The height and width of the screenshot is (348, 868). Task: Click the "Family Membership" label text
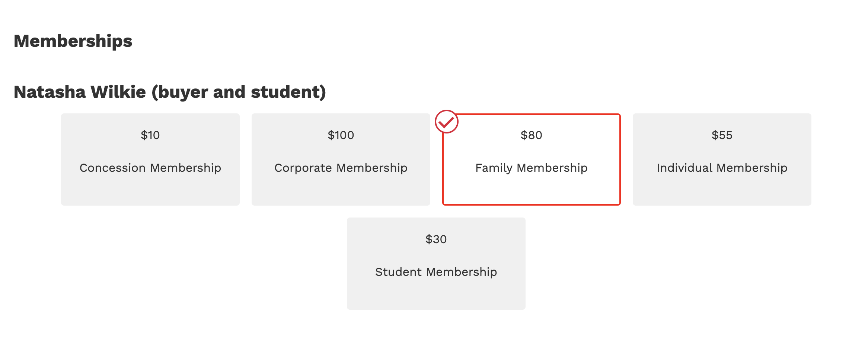531,168
